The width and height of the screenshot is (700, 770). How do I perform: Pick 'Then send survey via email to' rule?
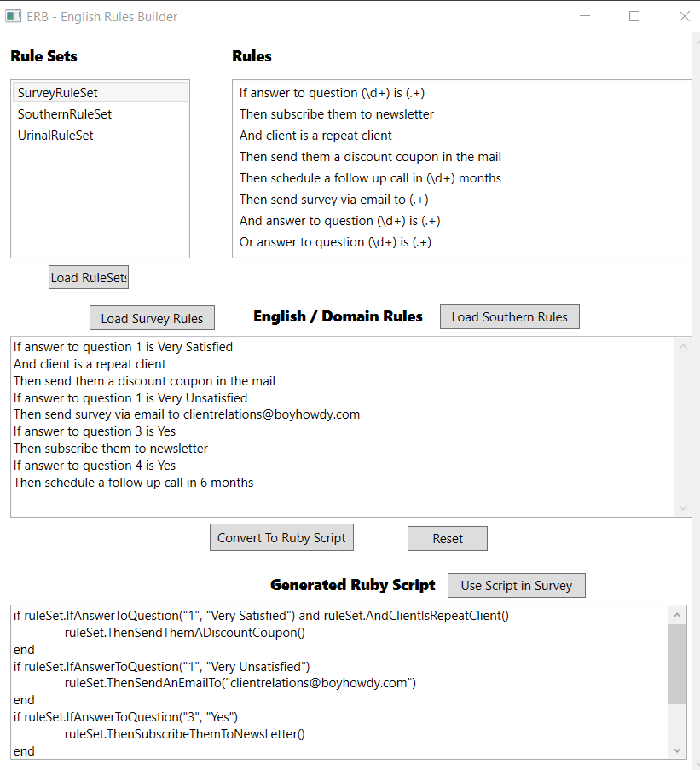click(333, 200)
